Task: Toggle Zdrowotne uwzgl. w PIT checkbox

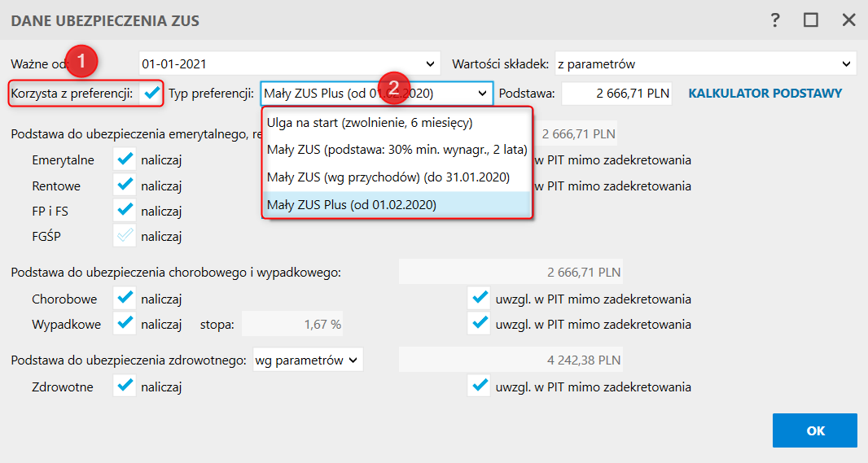Action: pyautogui.click(x=479, y=387)
